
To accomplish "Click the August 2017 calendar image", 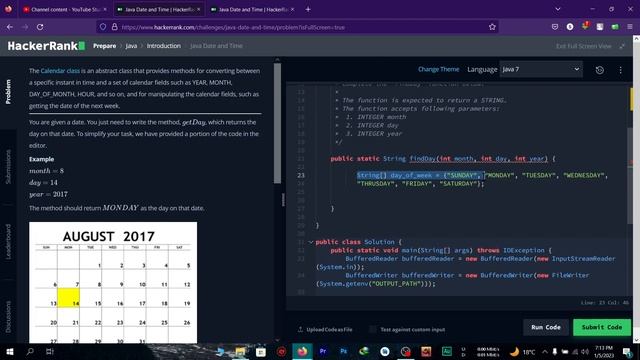I will (113, 282).
